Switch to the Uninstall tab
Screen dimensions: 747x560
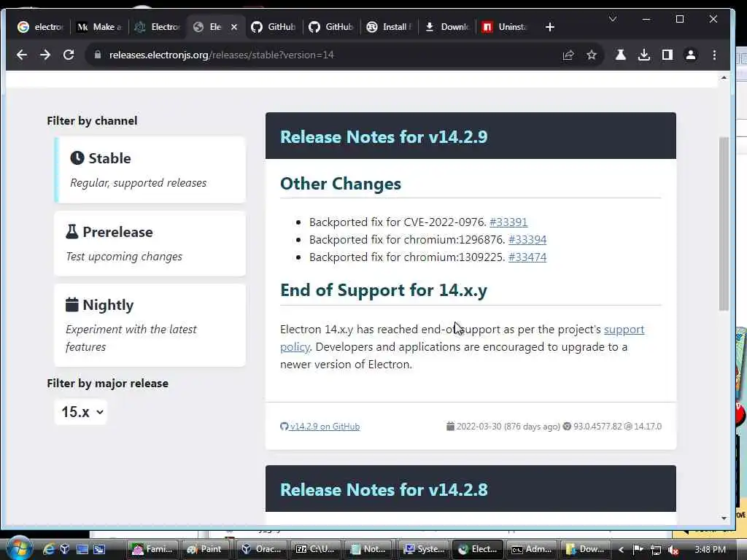click(x=505, y=27)
